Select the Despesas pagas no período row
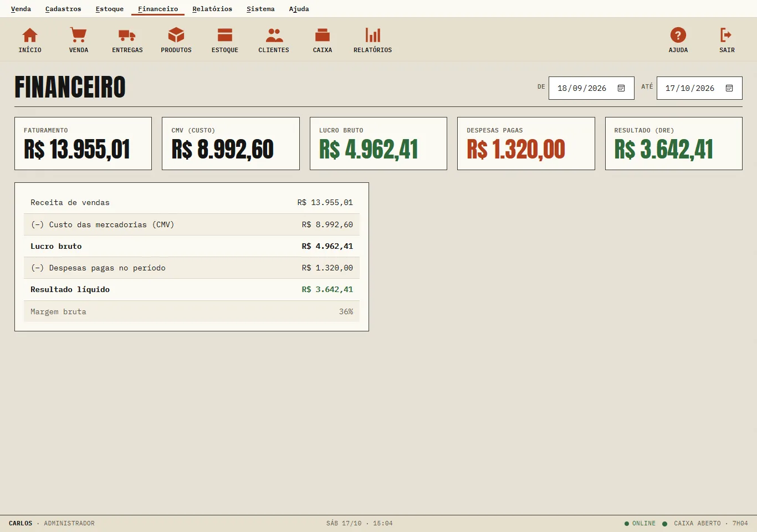Screen dimensions: 757x532 coord(192,268)
